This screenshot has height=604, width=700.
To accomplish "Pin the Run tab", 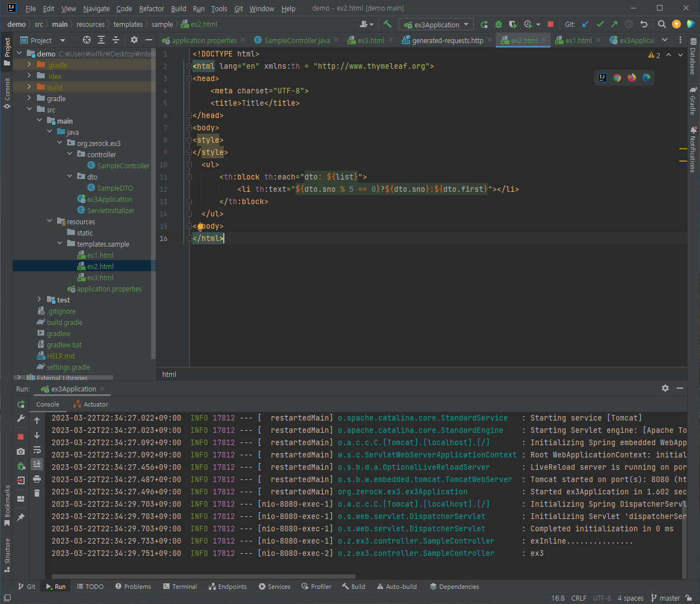I will coord(21,517).
